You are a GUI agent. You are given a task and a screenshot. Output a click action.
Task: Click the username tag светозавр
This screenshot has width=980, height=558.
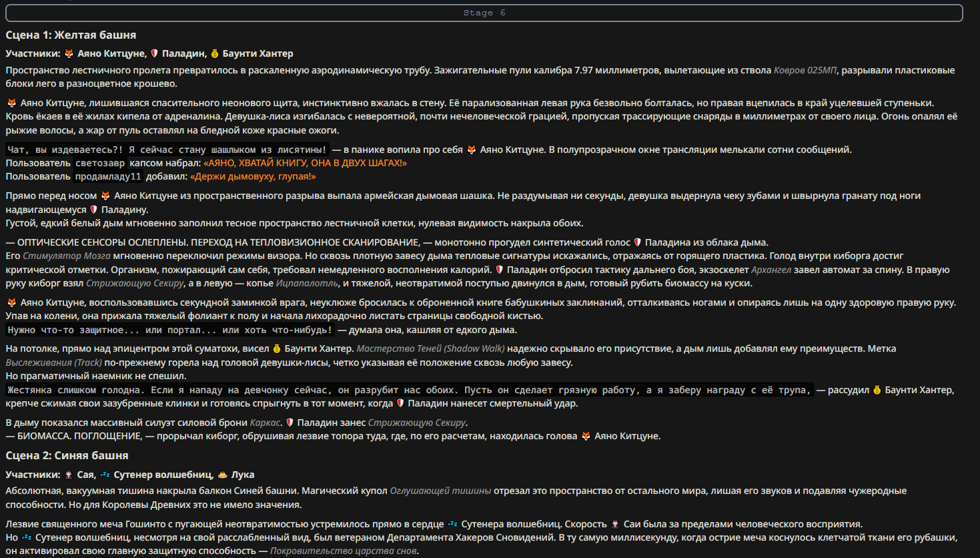click(100, 163)
